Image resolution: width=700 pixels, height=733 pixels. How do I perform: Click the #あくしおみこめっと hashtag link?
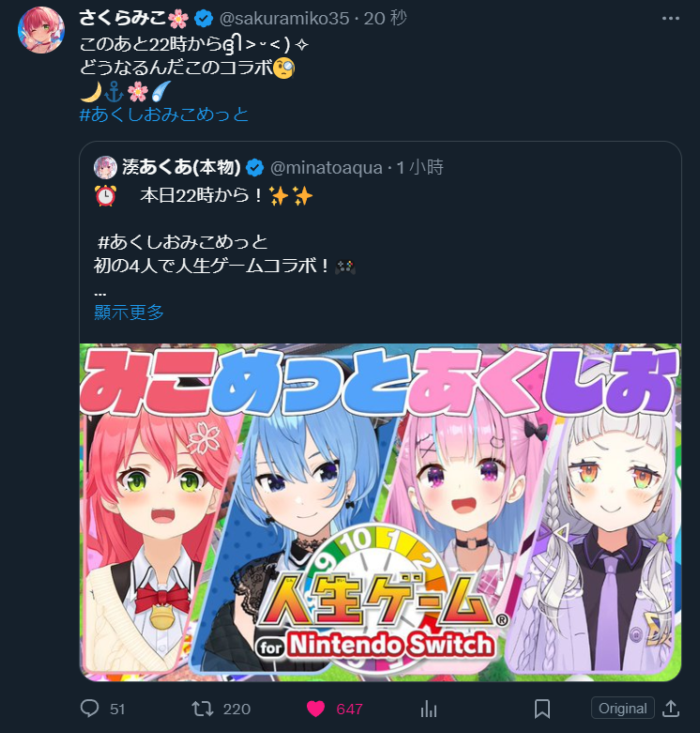click(164, 115)
